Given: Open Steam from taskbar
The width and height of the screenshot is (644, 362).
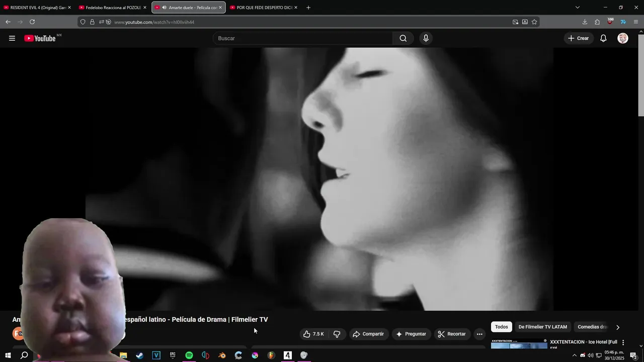Looking at the screenshot, I should 139,355.
